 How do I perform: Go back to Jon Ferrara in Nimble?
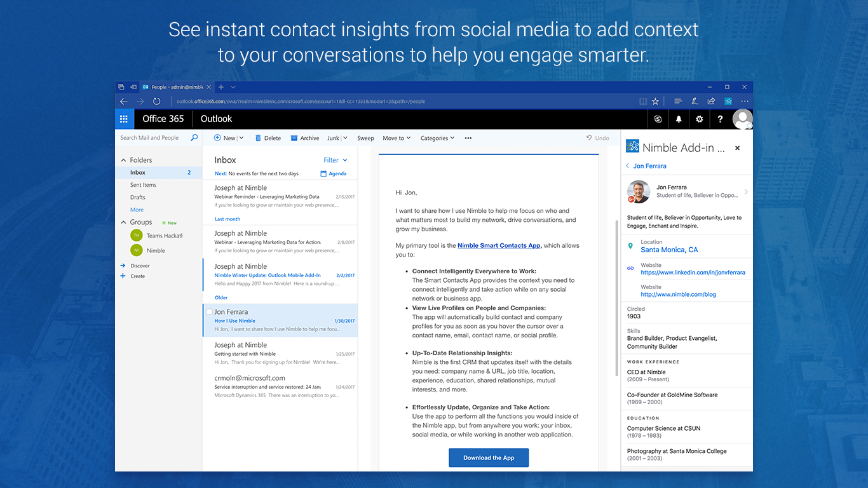pos(646,166)
